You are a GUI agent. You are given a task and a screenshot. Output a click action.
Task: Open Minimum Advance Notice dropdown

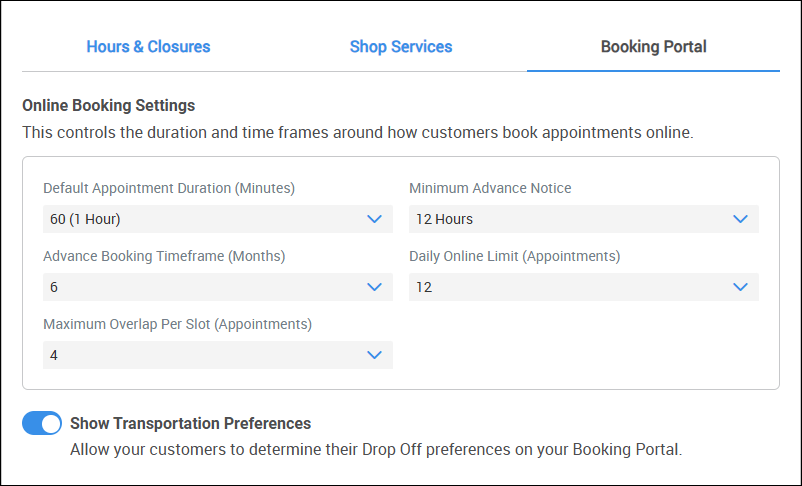[x=584, y=219]
